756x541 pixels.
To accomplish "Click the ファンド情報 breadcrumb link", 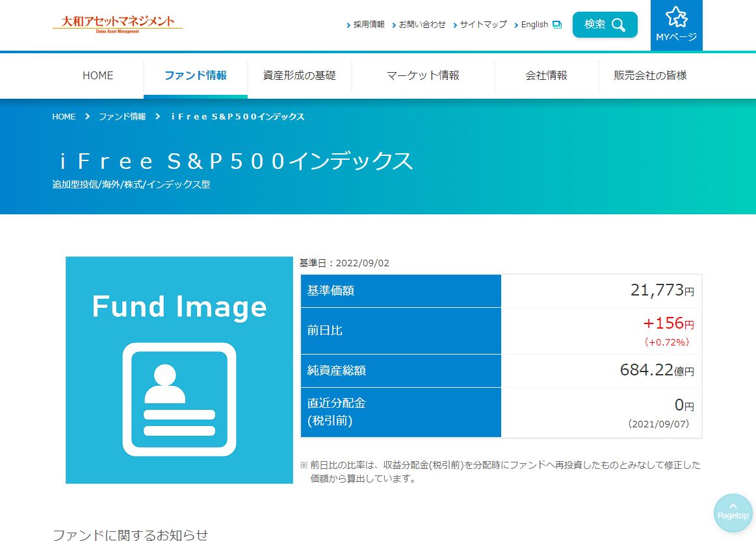I will [122, 117].
